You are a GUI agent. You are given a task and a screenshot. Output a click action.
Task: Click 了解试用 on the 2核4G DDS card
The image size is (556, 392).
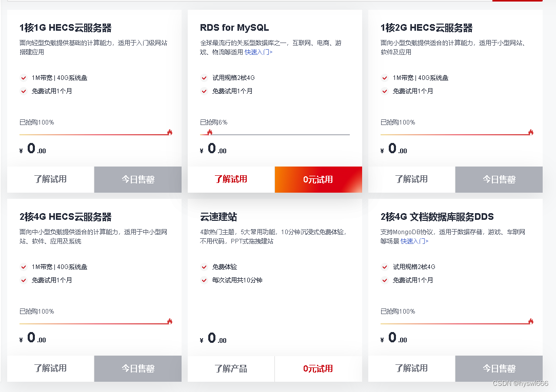(x=411, y=368)
